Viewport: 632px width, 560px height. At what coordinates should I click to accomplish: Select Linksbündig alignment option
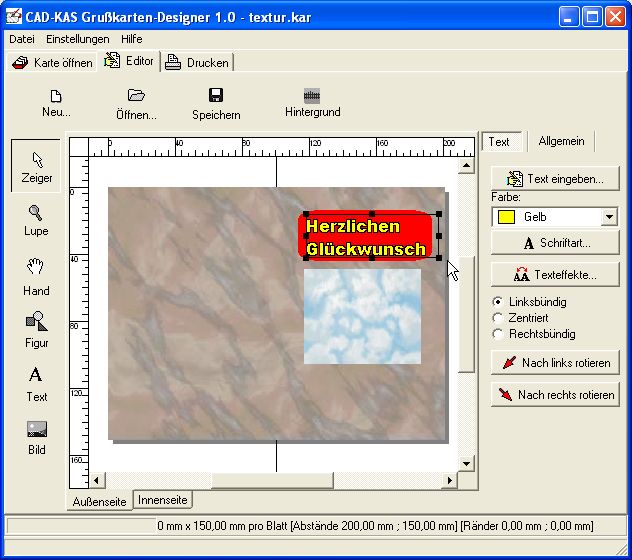[498, 302]
